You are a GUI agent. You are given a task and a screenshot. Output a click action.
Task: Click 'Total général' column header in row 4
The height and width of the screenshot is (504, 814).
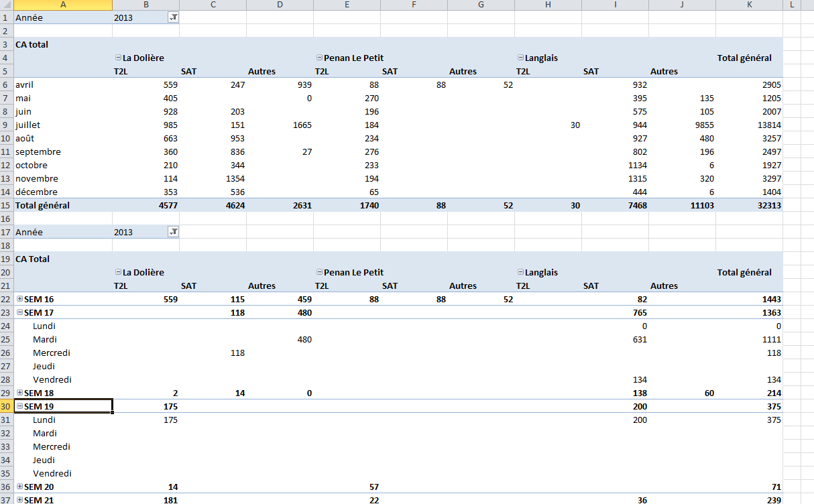tap(744, 58)
